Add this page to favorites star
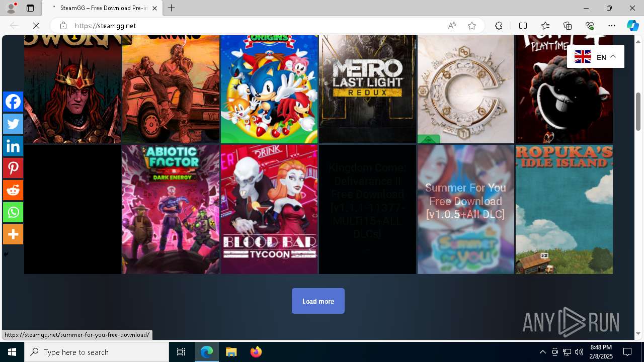Screen dimensions: 644x362 pos(472,26)
